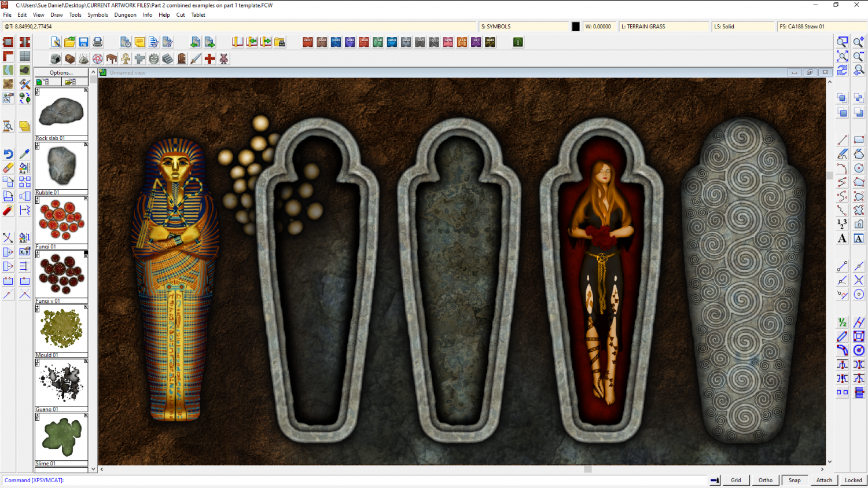Click the Print icon
Viewport: 868px width, 488px height.
pyautogui.click(x=98, y=42)
